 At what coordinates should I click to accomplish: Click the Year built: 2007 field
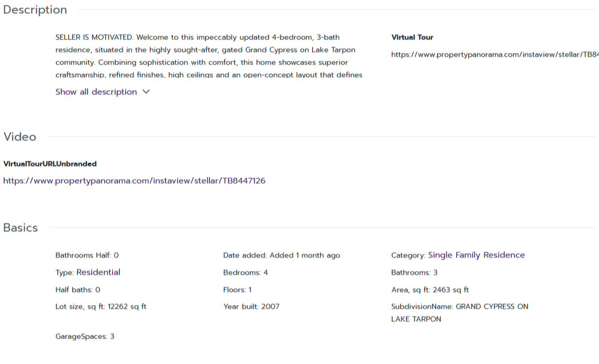pos(251,306)
